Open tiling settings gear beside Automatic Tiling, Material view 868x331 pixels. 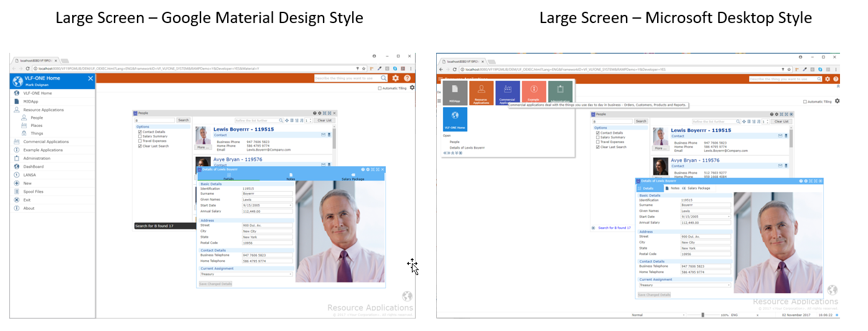click(x=412, y=88)
